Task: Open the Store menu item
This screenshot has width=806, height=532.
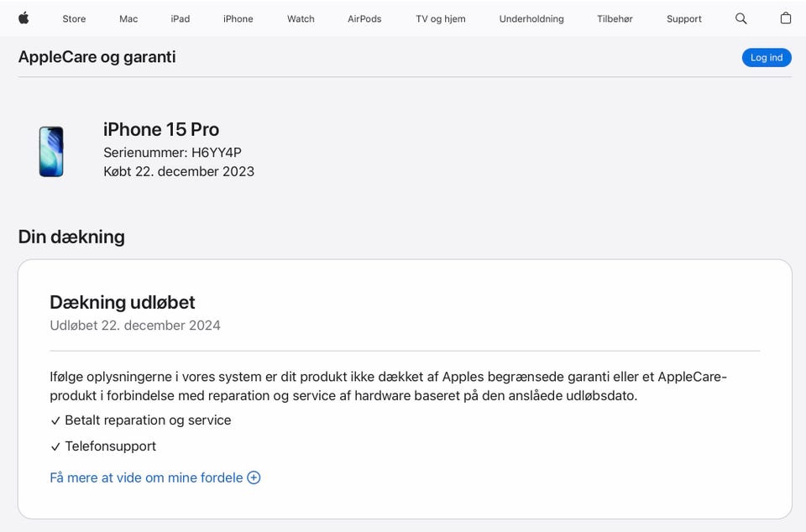Action: [74, 18]
